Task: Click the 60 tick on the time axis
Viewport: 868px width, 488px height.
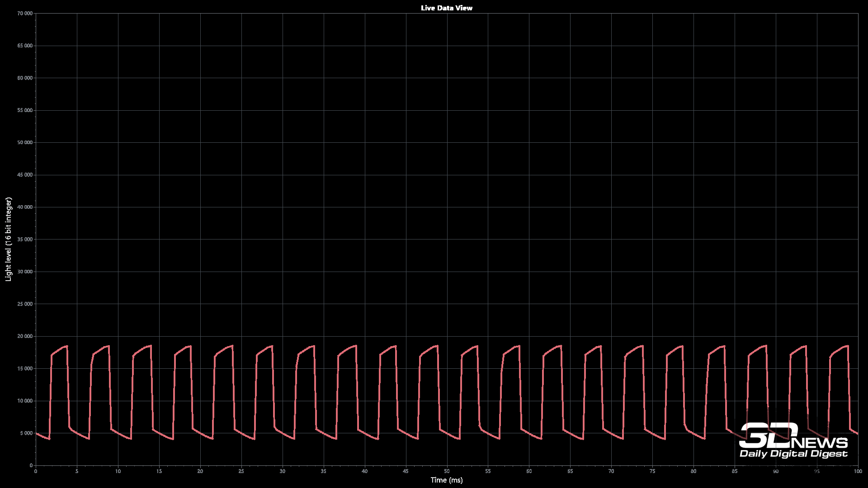Action: [529, 471]
